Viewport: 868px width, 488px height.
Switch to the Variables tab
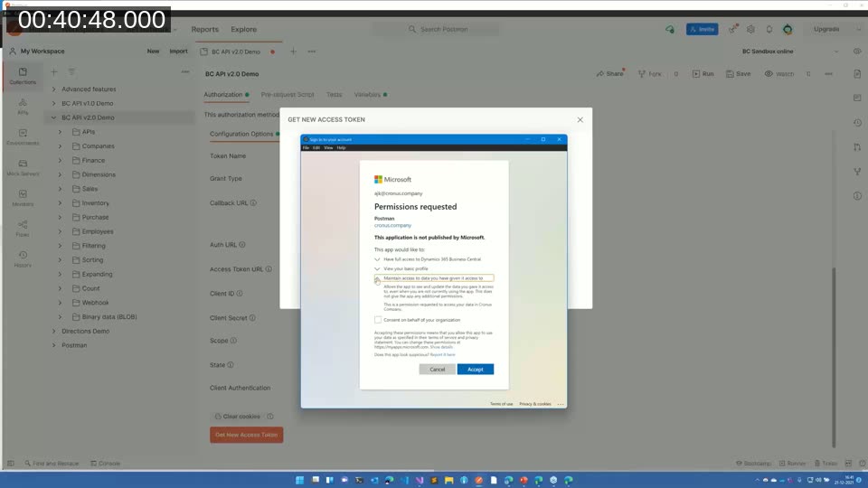tap(371, 95)
